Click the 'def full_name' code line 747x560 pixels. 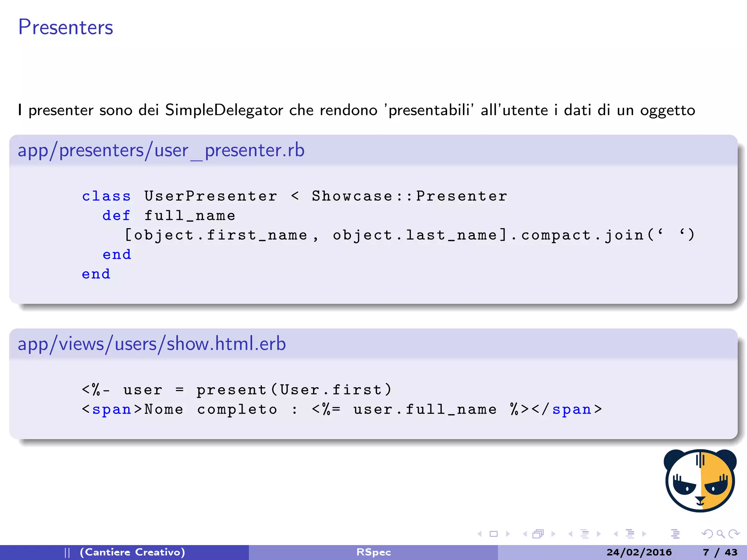click(x=169, y=215)
